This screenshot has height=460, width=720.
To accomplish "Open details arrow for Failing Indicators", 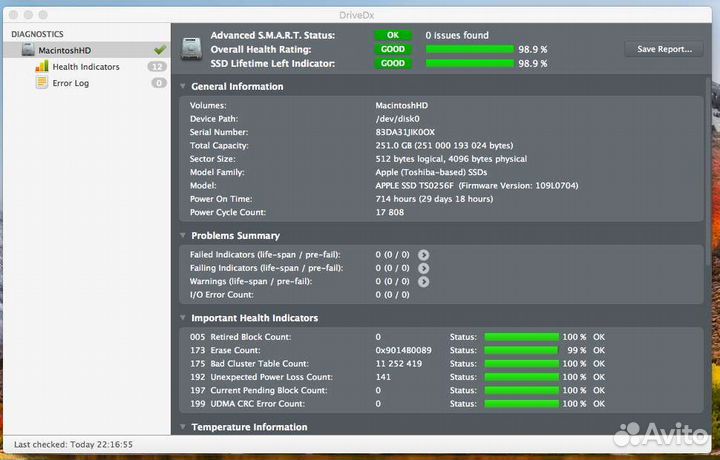I will pyautogui.click(x=423, y=268).
